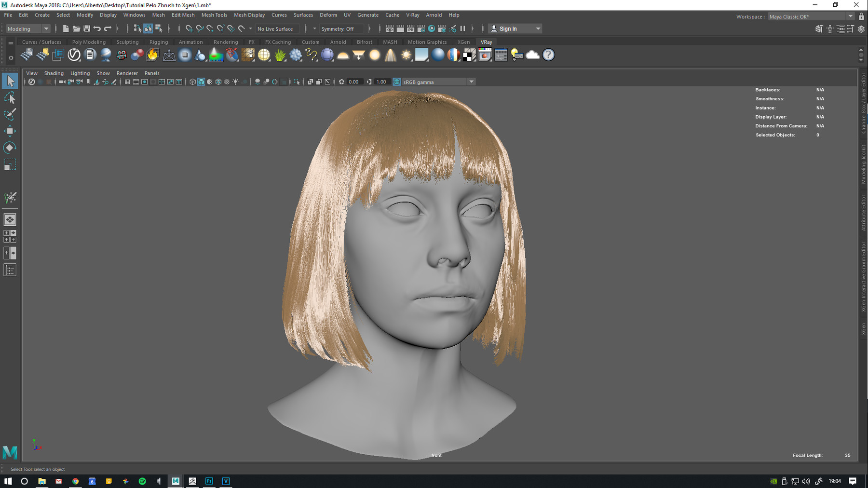
Task: Activate the Scale tool in toolbox
Action: click(x=10, y=164)
